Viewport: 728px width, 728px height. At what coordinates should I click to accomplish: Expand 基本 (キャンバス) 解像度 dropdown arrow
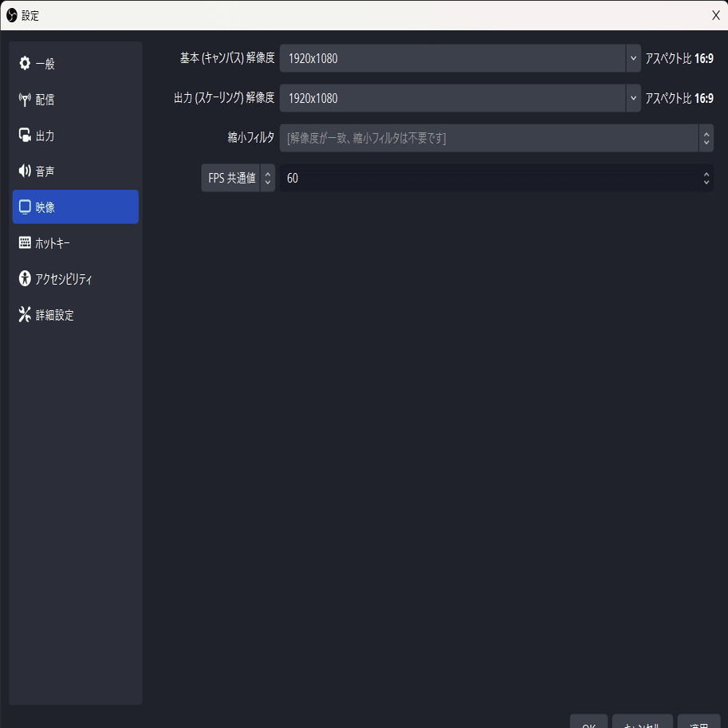pyautogui.click(x=633, y=58)
